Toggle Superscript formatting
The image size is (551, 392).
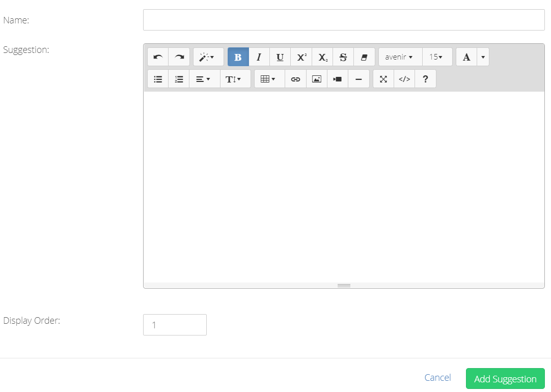301,57
